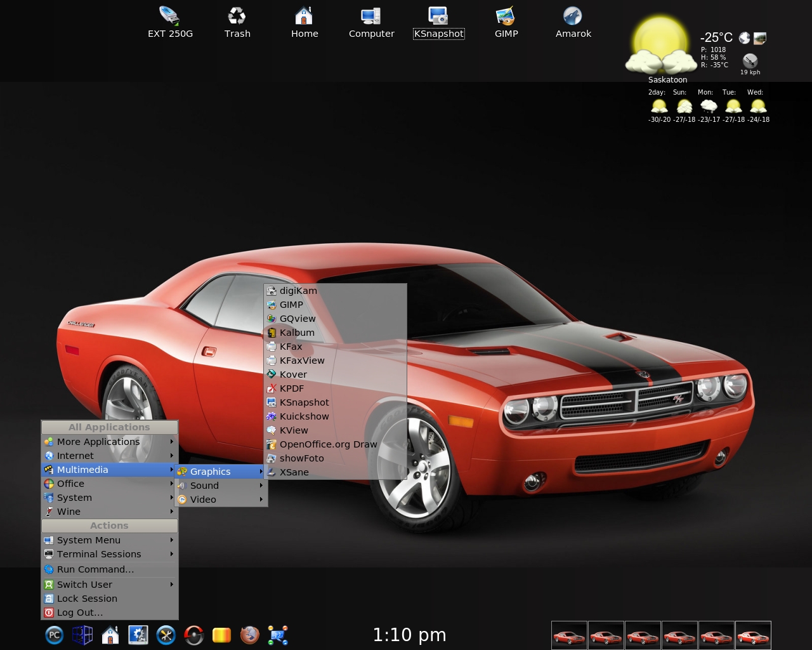Click the wrench and screwdriver tools panel icon

click(166, 635)
